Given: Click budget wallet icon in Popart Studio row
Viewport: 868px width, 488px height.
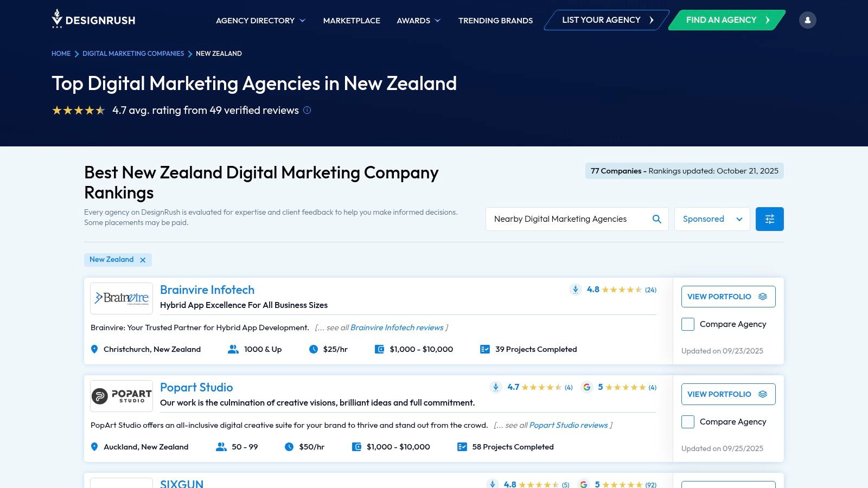Looking at the screenshot, I should [356, 447].
